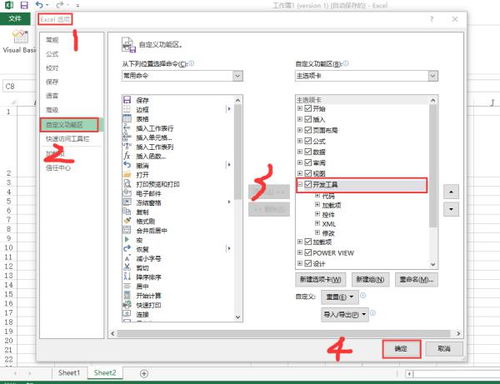Uncheck the 公式 (Formulas) tab checkbox
Viewport: 500px width, 384px height.
(308, 141)
